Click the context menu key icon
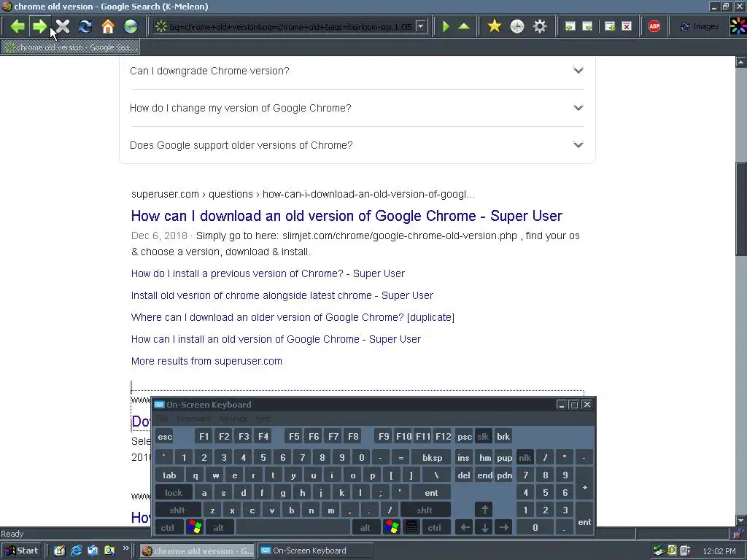747x560 pixels. [411, 527]
